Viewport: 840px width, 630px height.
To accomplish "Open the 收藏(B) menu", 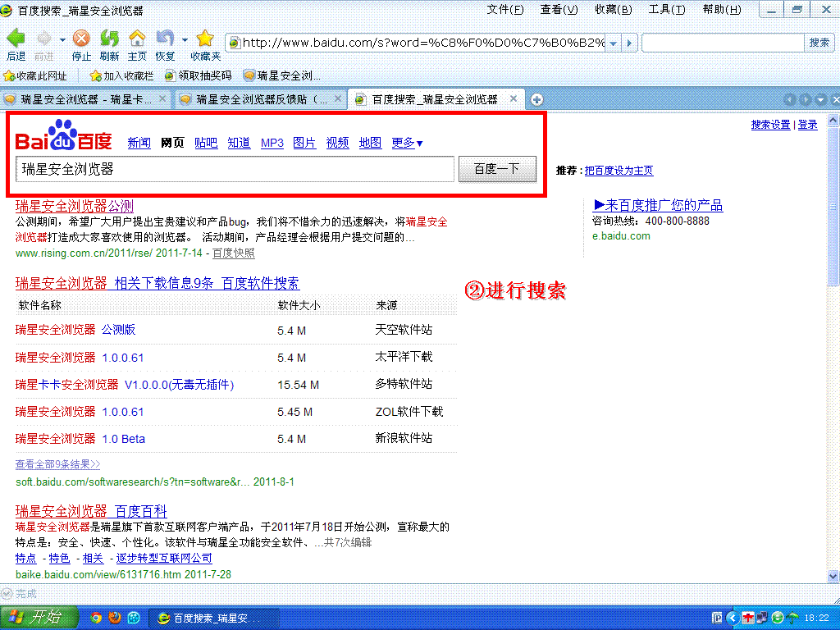I will pyautogui.click(x=614, y=10).
